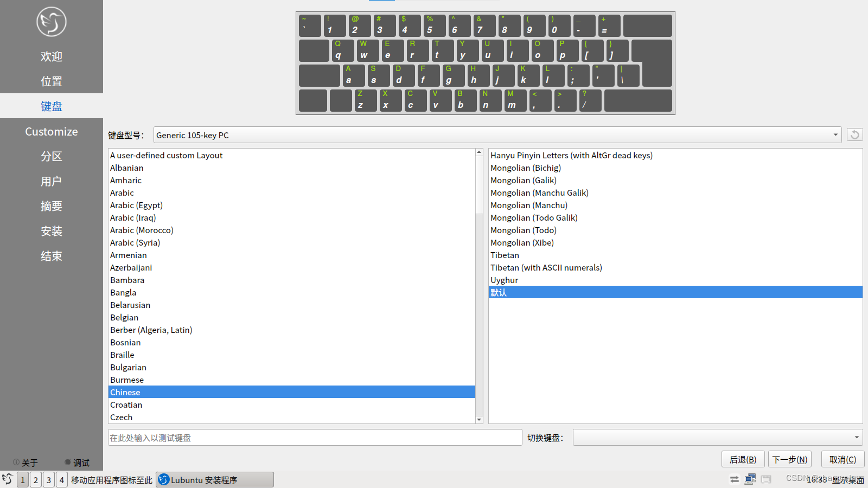Click the 16:33 taskbar clock
This screenshot has width=868, height=488.
click(816, 480)
